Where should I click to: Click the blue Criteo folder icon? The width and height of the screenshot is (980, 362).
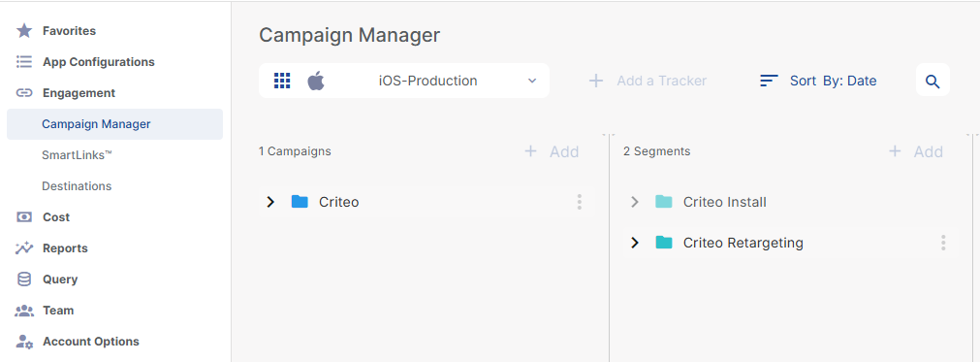(x=300, y=202)
